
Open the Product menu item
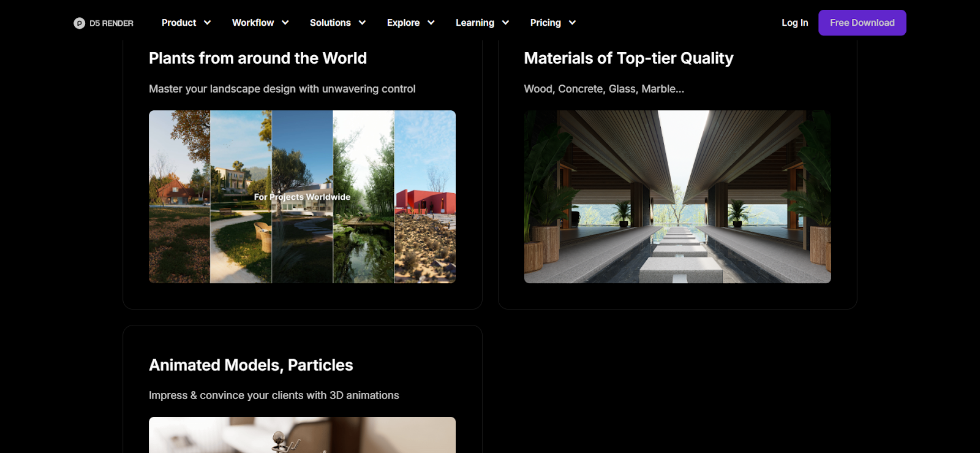click(179, 23)
